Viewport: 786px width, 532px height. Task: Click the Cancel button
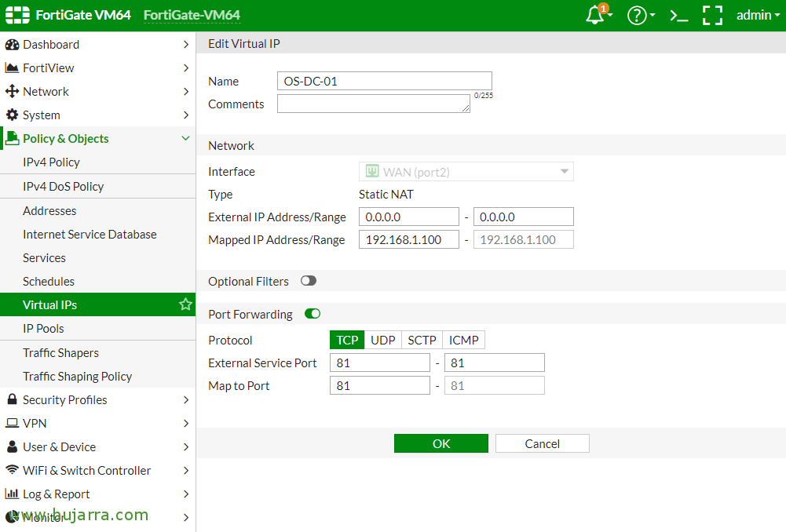pyautogui.click(x=542, y=443)
